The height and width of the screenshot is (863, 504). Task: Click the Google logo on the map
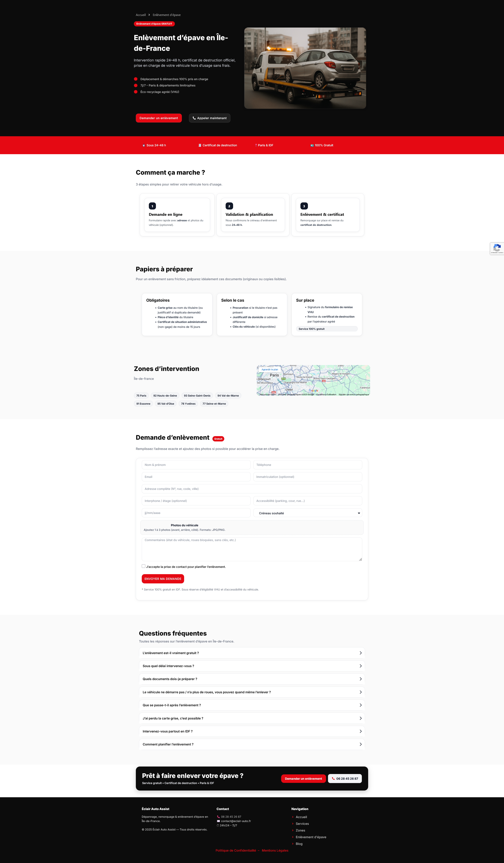coord(313,390)
